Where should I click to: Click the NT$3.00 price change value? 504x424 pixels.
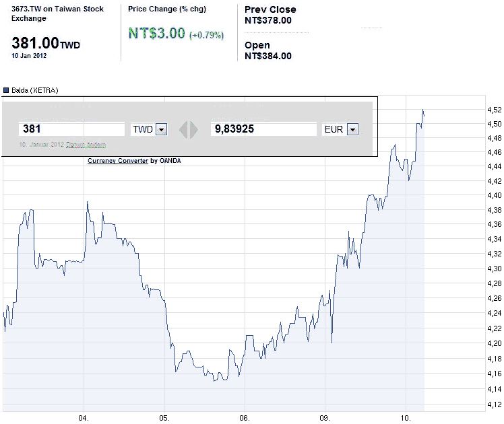tap(156, 33)
